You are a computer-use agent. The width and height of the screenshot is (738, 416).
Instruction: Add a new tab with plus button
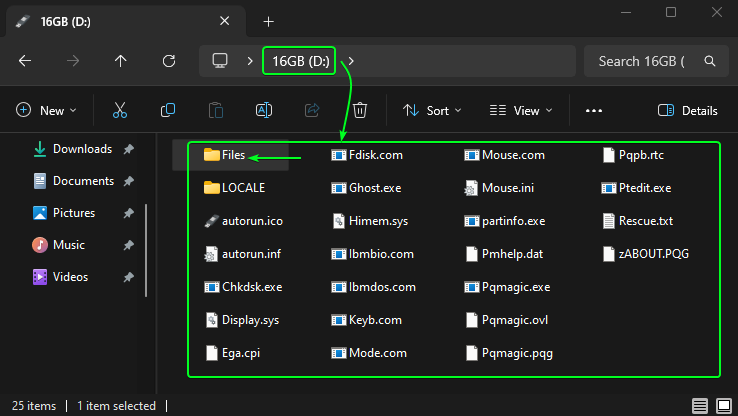(268, 21)
